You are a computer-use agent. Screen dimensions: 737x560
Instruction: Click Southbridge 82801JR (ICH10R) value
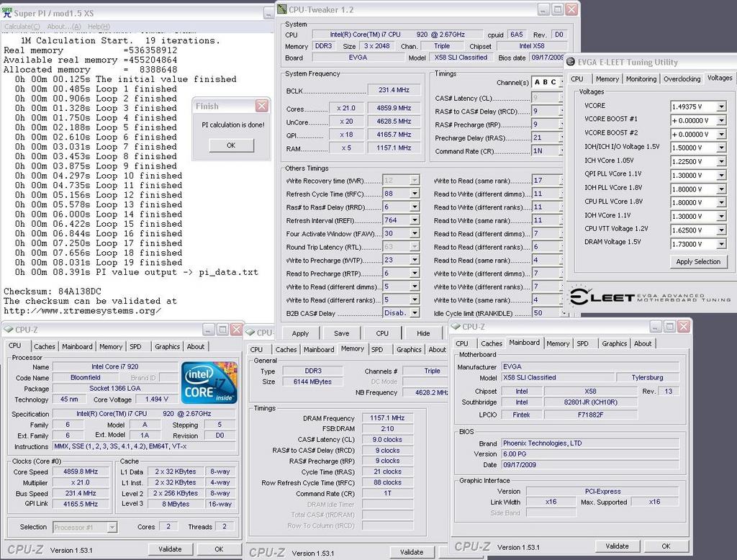pyautogui.click(x=590, y=402)
